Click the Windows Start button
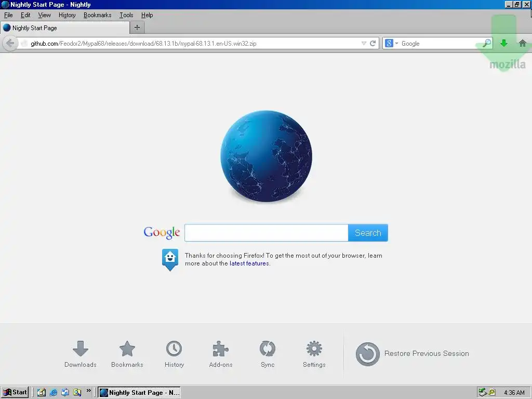 [x=15, y=392]
